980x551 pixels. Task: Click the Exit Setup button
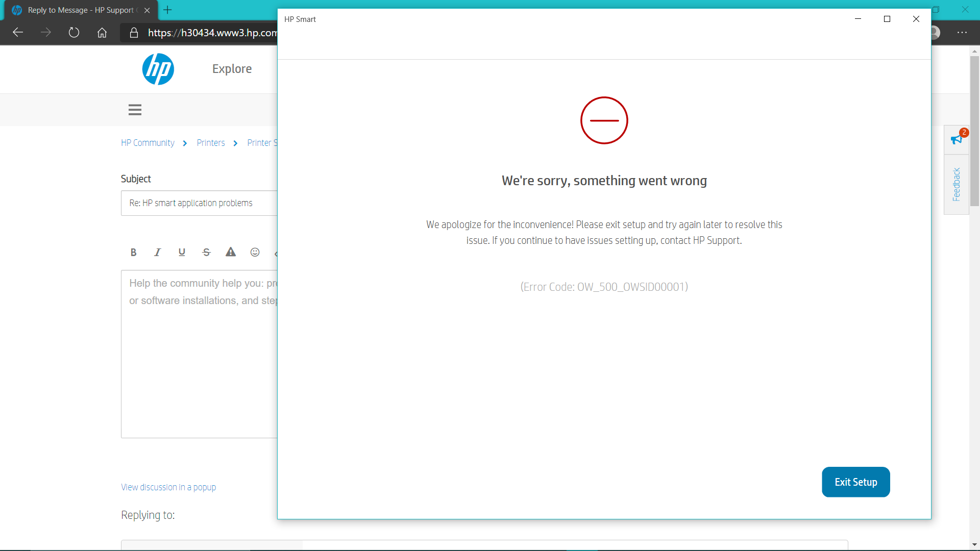(x=855, y=482)
